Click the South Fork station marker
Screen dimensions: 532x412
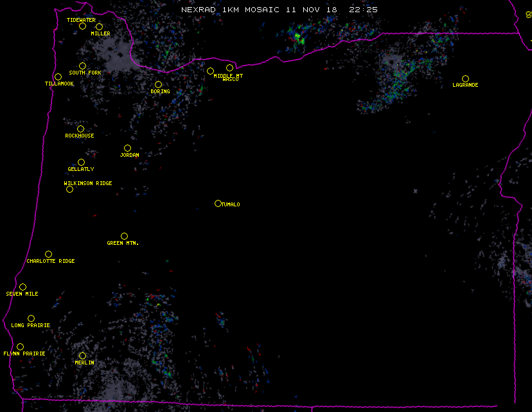click(x=82, y=66)
